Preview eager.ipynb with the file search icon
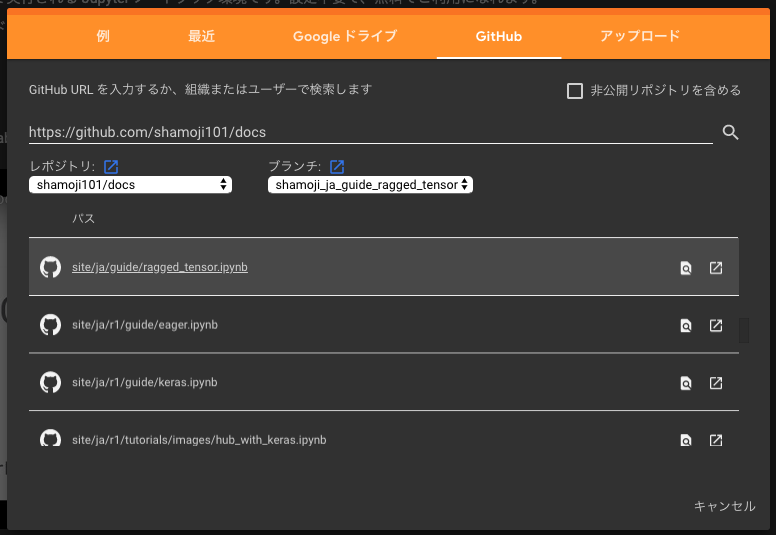The height and width of the screenshot is (535, 776). tap(686, 326)
